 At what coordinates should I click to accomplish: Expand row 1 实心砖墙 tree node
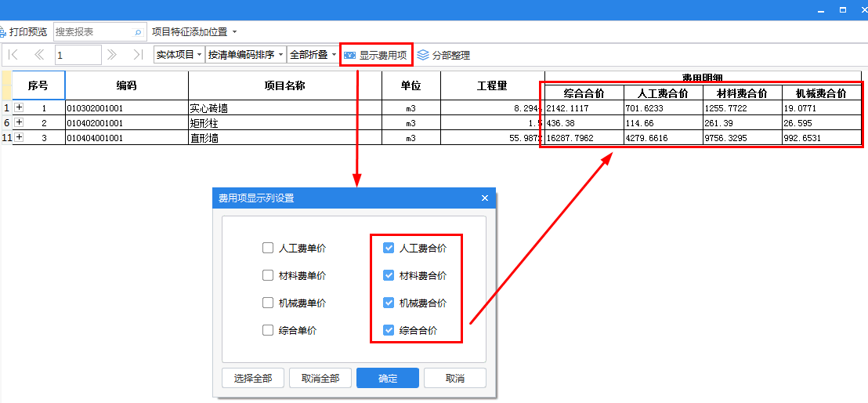point(19,107)
